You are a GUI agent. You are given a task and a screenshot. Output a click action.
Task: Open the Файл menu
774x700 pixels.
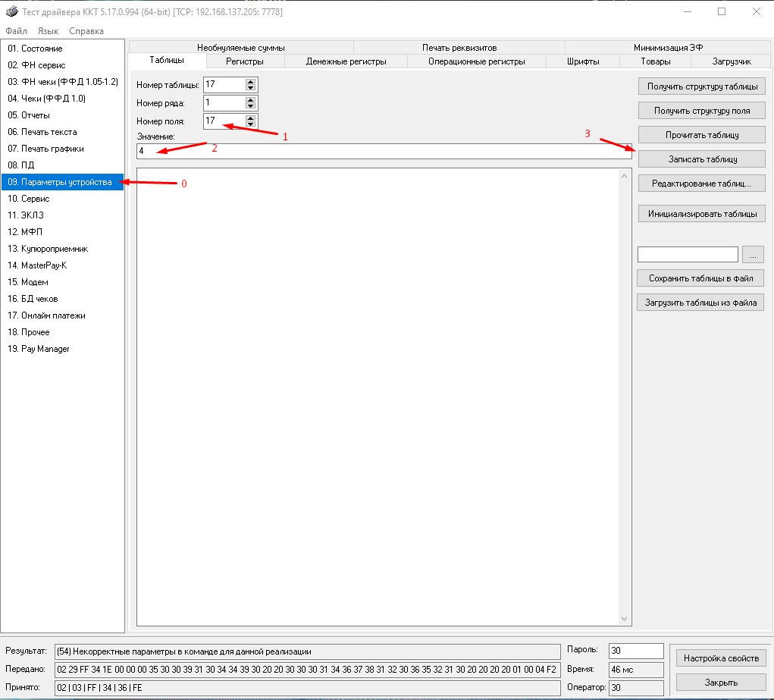click(16, 30)
